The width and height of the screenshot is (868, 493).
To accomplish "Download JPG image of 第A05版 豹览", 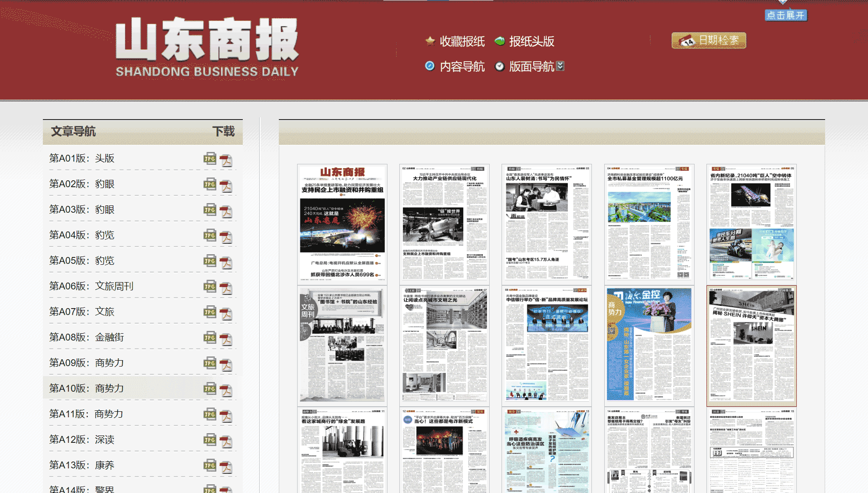I will click(210, 261).
